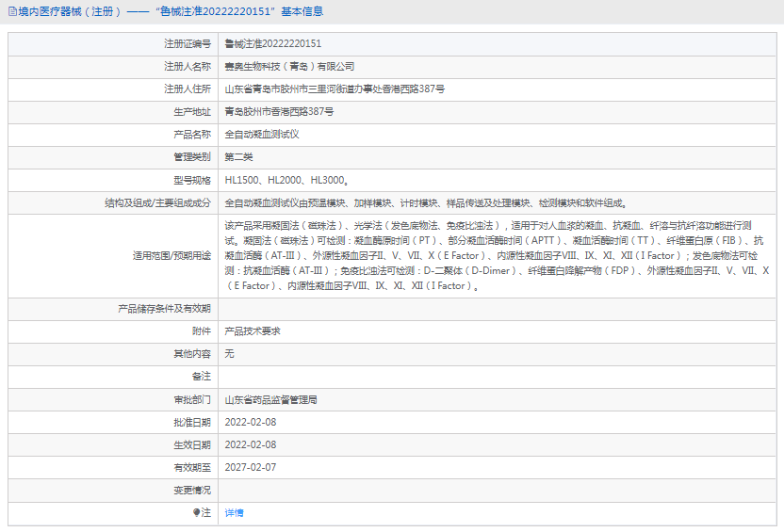Click the 其他内容 label
784x532 pixels.
[x=192, y=354]
